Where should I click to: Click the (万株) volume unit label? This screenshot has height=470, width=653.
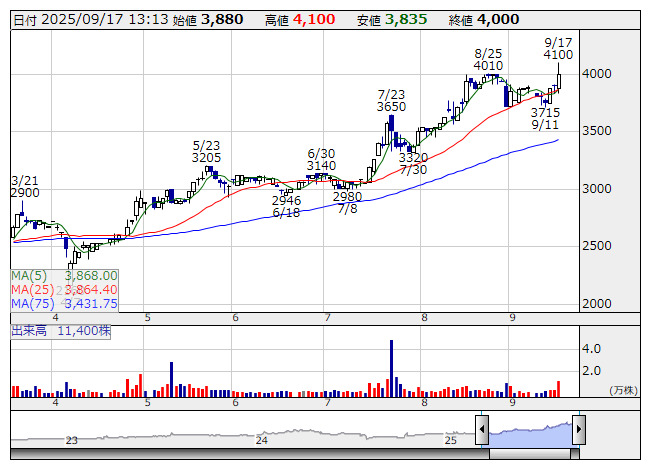coord(623,390)
